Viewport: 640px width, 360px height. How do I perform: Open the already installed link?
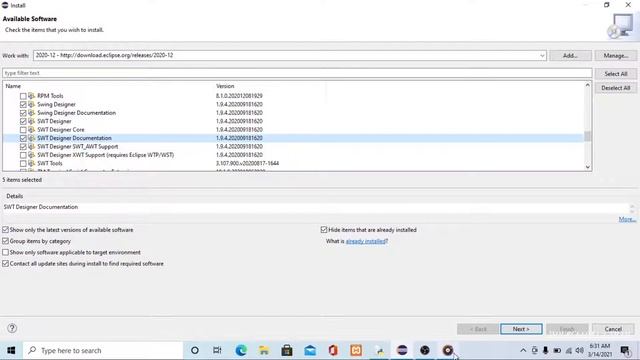click(x=366, y=241)
